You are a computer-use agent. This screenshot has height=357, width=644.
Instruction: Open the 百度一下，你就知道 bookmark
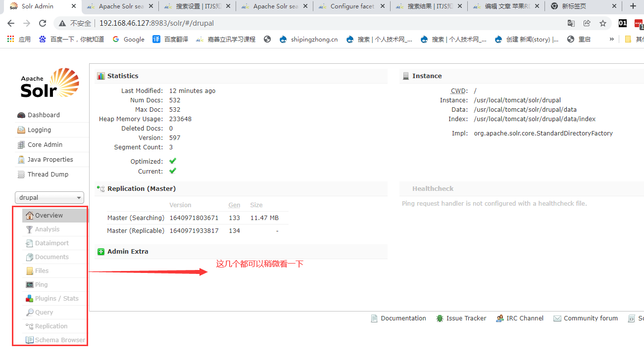[71, 39]
